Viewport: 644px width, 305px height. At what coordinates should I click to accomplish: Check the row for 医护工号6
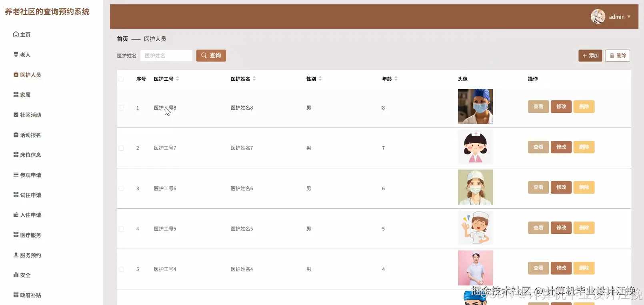[121, 189]
